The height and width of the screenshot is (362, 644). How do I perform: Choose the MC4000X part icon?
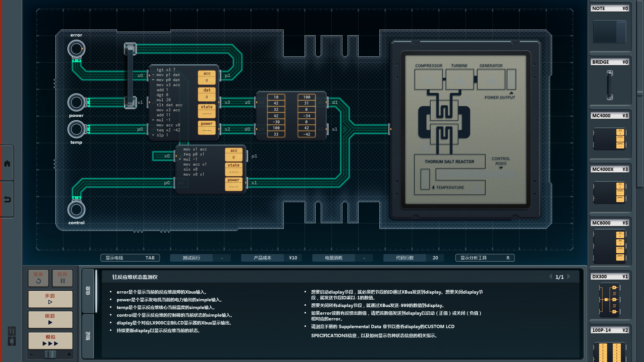coord(609,192)
